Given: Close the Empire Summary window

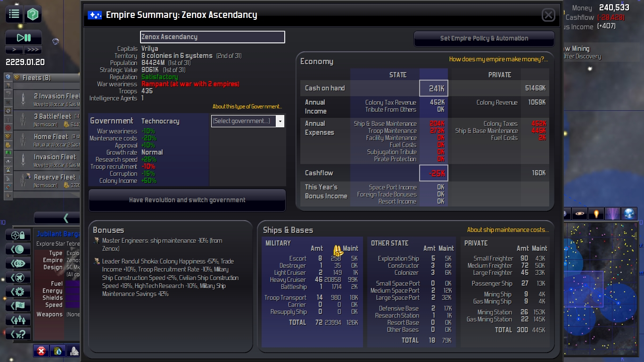Looking at the screenshot, I should 548,15.
